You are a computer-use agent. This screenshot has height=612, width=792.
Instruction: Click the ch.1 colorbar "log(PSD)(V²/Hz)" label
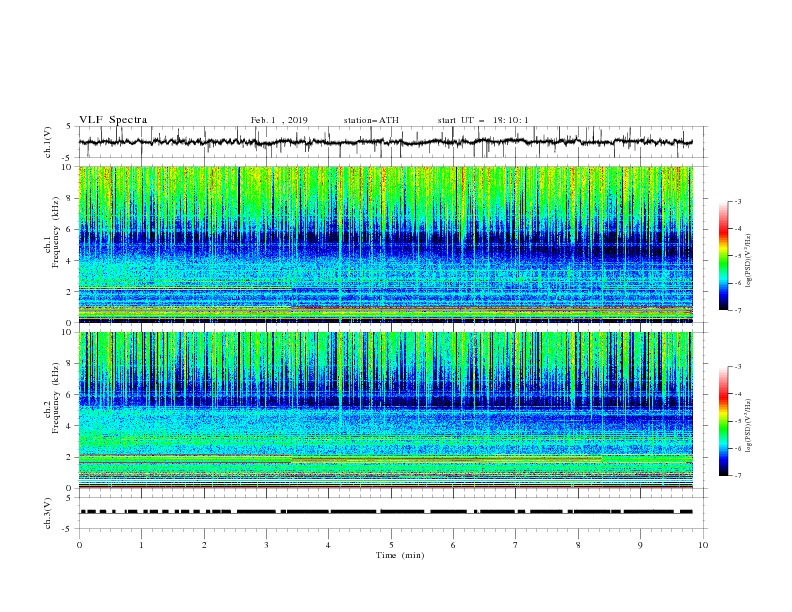pos(749,261)
